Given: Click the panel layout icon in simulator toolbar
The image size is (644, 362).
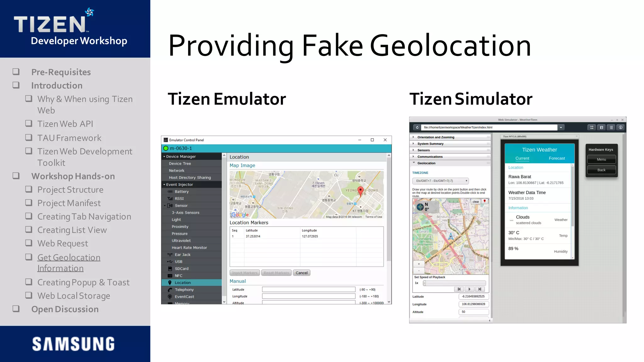Looking at the screenshot, I should [x=602, y=127].
